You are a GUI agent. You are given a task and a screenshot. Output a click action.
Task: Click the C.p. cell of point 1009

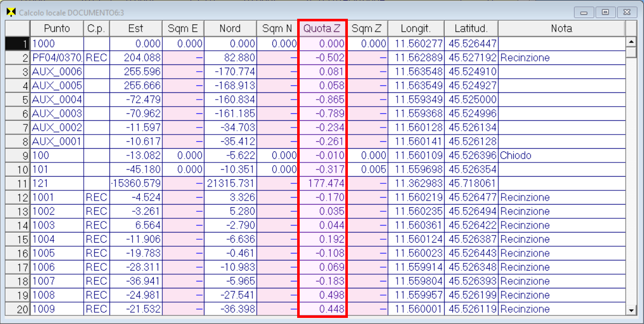click(x=96, y=309)
